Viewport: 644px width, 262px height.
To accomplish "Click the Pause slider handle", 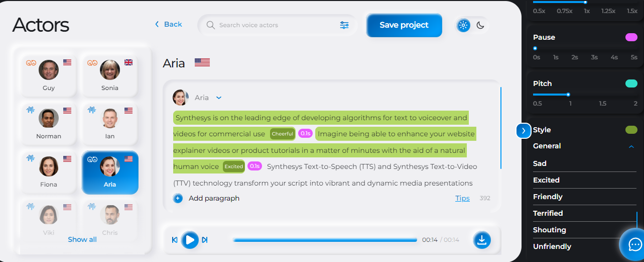I will click(535, 48).
